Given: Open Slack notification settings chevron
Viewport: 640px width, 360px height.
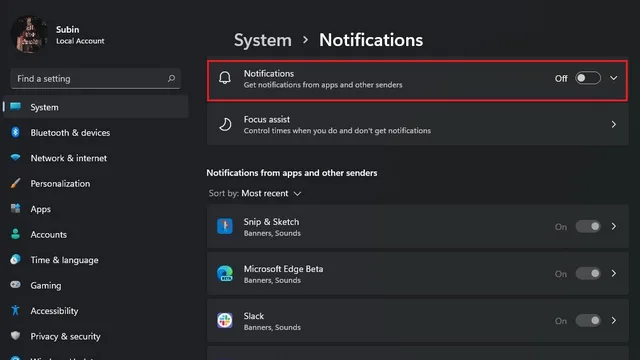Looking at the screenshot, I should point(613,320).
